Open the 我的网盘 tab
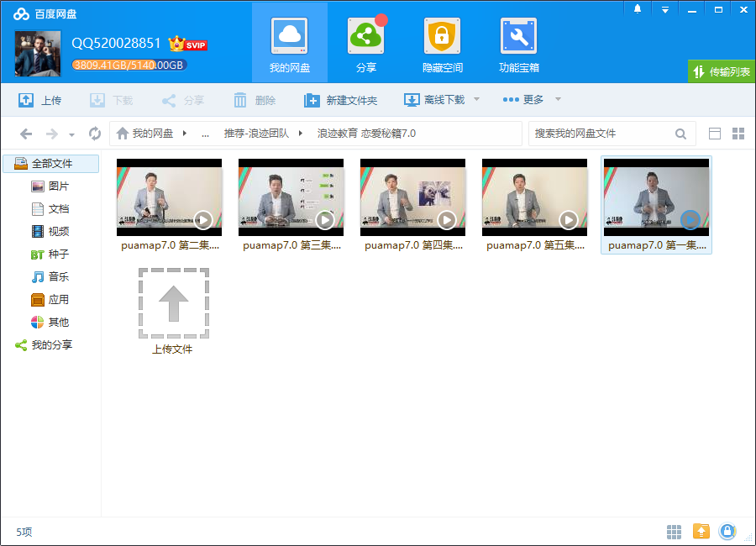Viewport: 756px width, 546px height. tap(290, 43)
